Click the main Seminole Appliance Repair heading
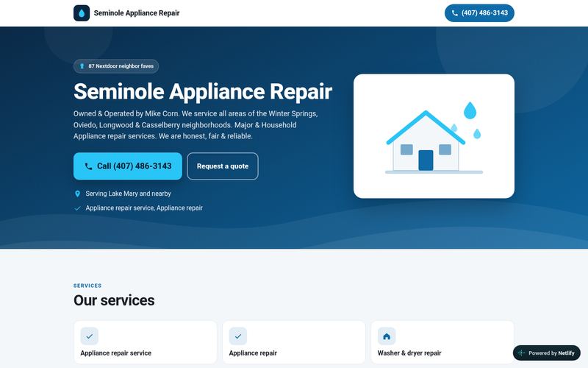Viewport: 588px width, 368px height. point(203,91)
